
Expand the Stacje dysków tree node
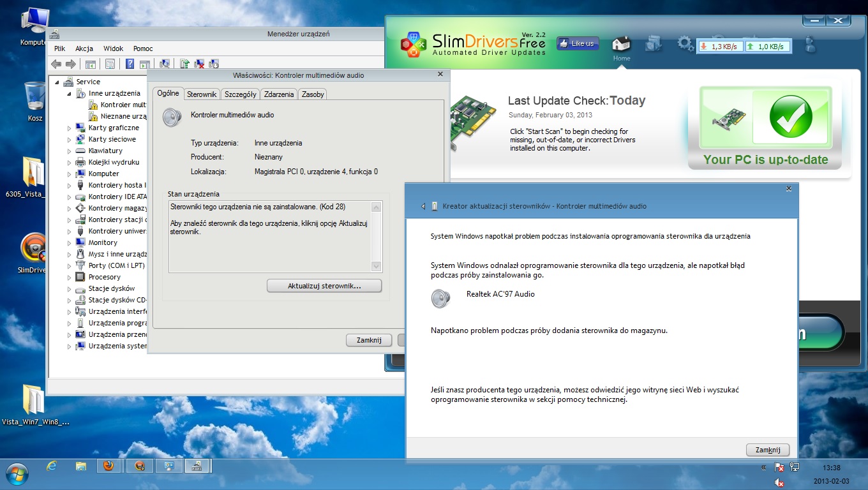70,288
